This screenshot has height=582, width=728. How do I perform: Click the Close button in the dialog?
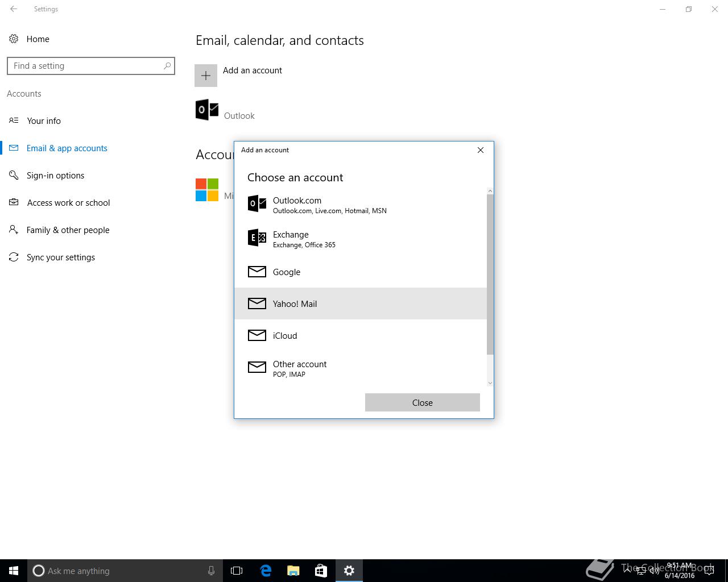tap(423, 402)
